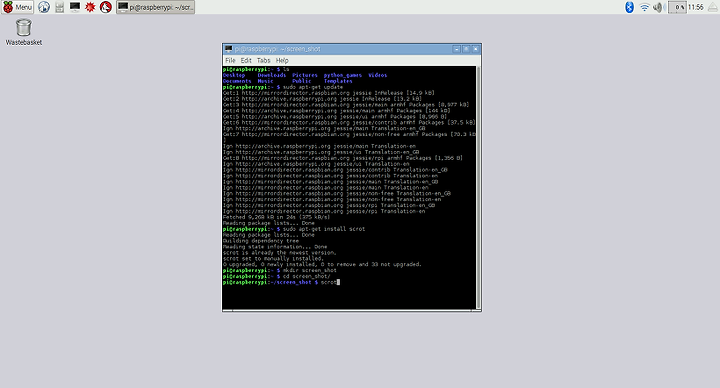Close the terminal window

click(x=476, y=49)
